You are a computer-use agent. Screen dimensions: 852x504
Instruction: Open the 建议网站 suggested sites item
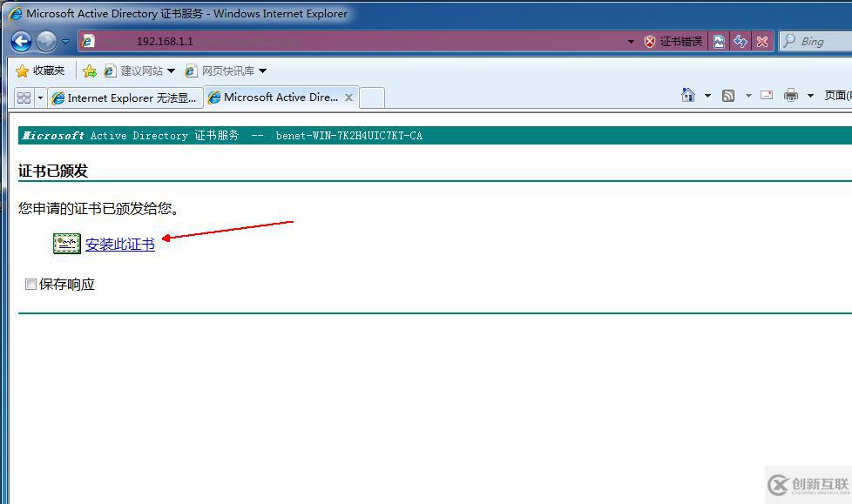[x=139, y=71]
